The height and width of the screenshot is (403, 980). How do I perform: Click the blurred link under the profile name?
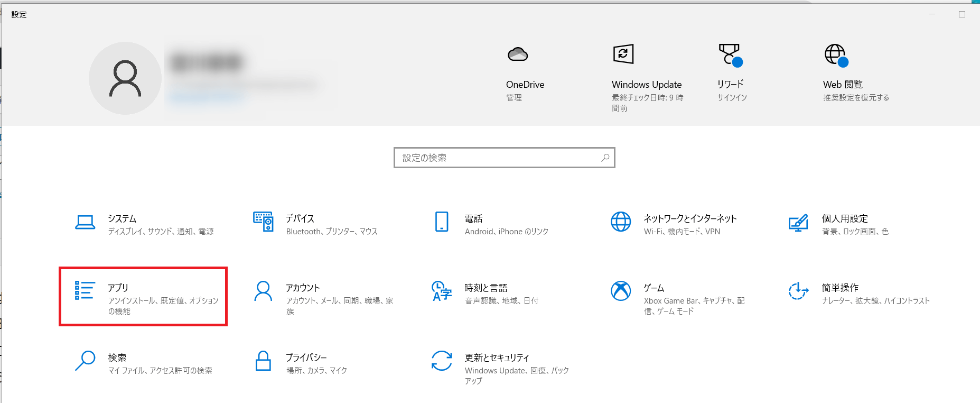pyautogui.click(x=207, y=97)
